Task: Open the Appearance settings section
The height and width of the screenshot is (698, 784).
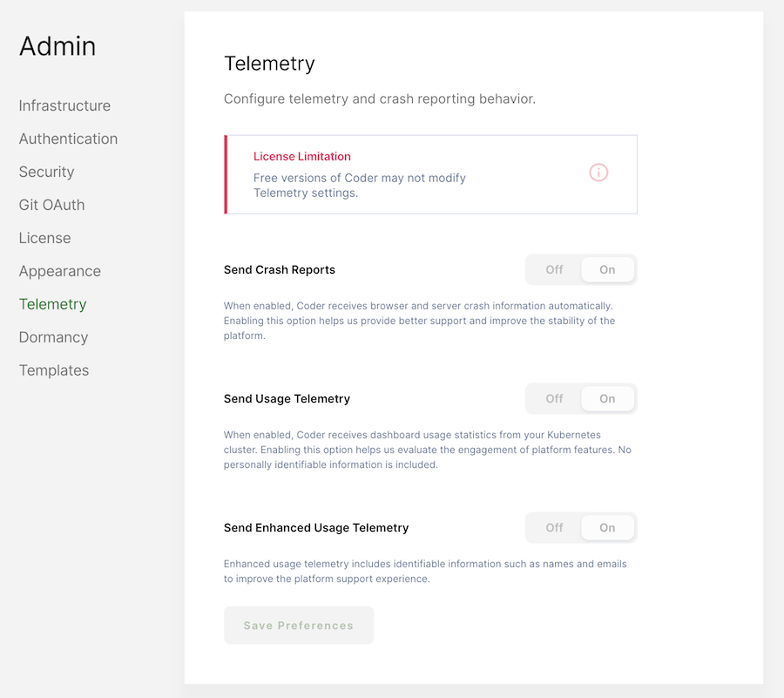Action: point(59,271)
